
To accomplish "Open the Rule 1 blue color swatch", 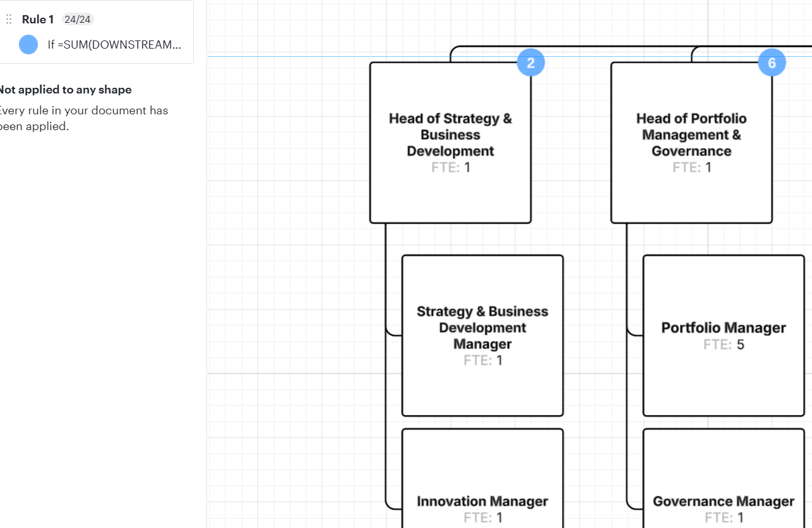I will click(28, 45).
